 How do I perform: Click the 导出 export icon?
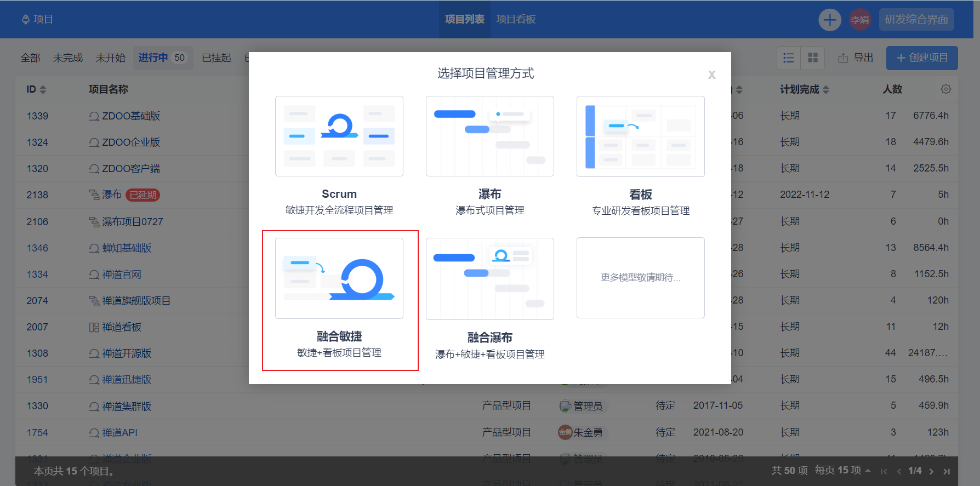(x=843, y=58)
